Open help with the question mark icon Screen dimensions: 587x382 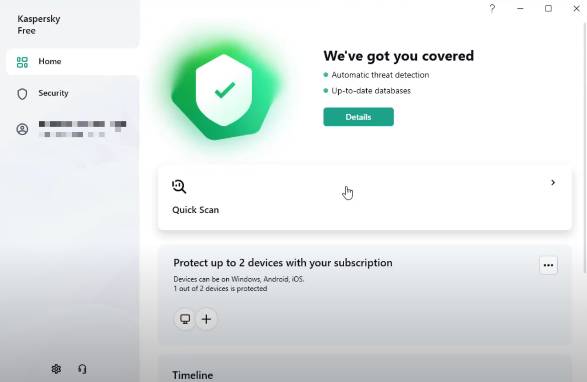492,8
